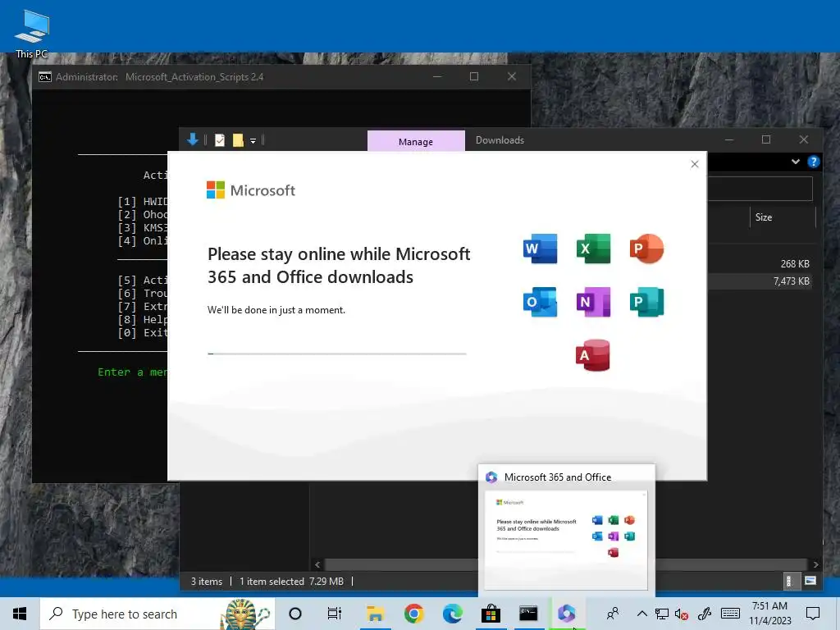Open the This PC desktop icon
This screenshot has height=630, width=840.
tap(32, 34)
